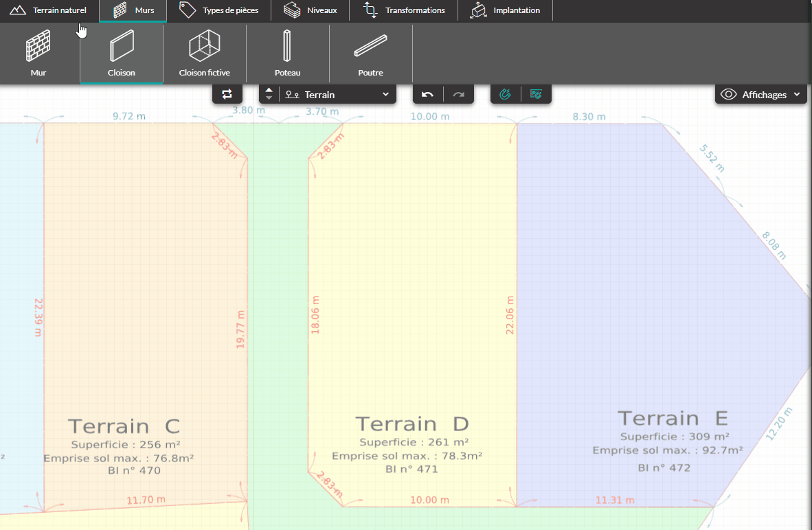Step level up with the stepper arrow
812x530 pixels.
click(269, 91)
